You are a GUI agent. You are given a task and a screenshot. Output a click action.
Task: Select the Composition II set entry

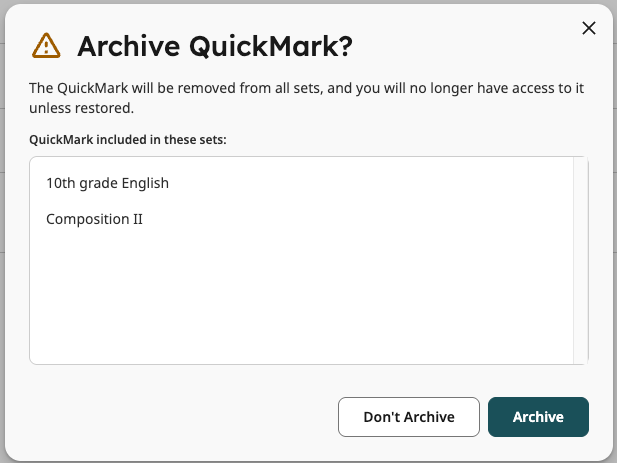pyautogui.click(x=94, y=219)
